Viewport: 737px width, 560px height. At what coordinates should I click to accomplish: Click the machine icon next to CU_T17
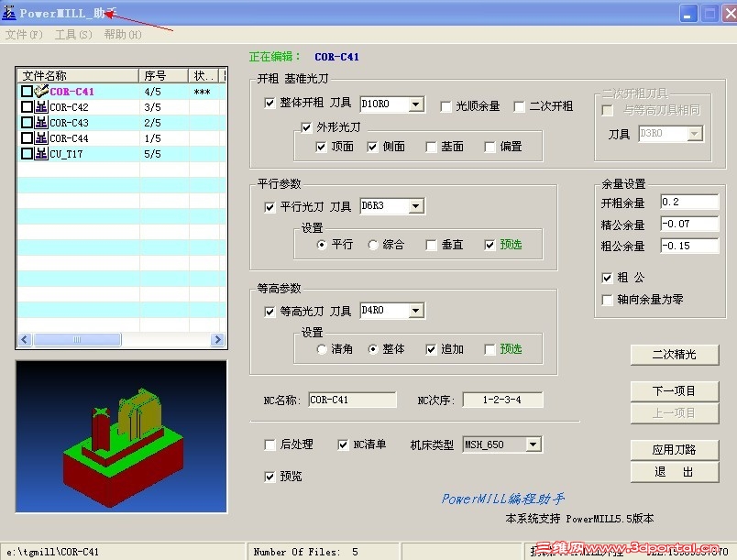[x=41, y=153]
